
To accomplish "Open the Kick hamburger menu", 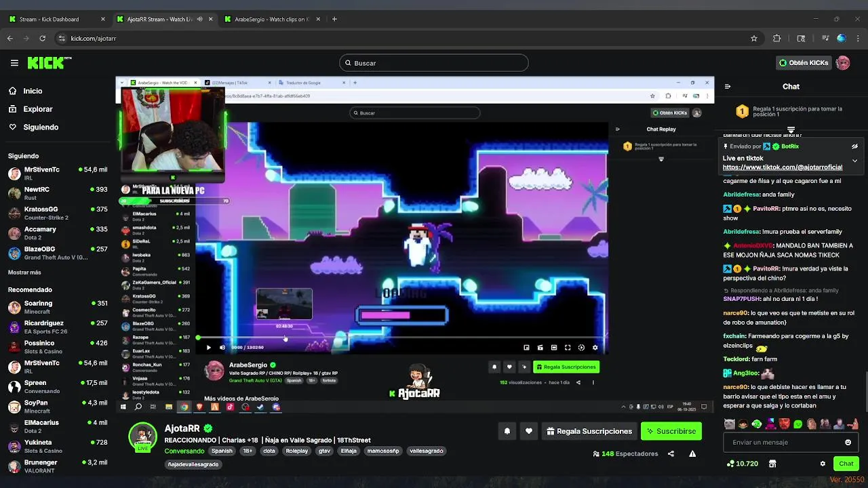I will click(14, 63).
